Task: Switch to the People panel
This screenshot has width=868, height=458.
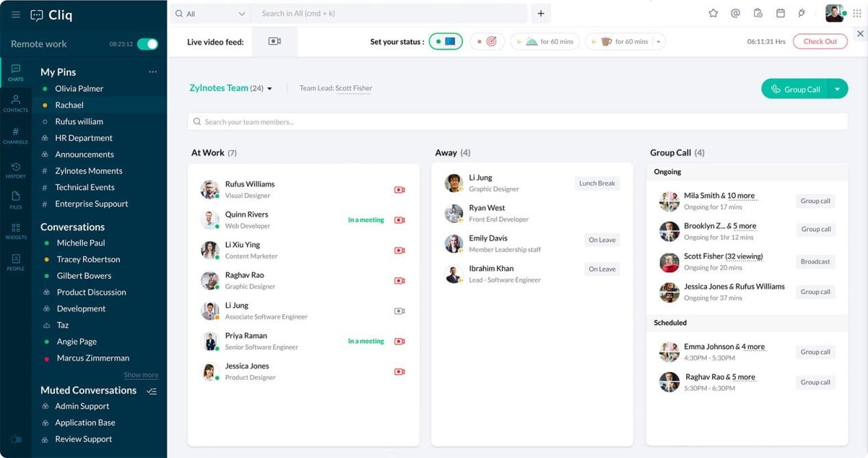Action: (x=15, y=264)
